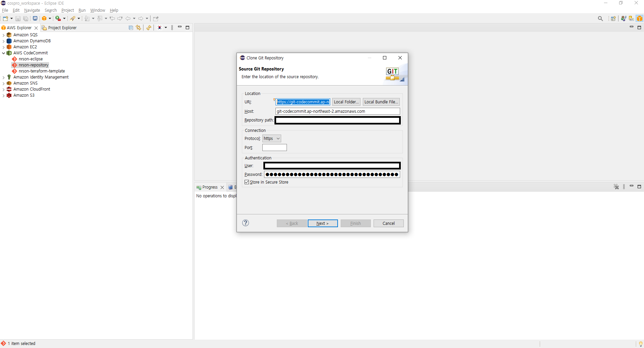Select Amazon CloudFront tree item
644x348 pixels.
tap(32, 89)
